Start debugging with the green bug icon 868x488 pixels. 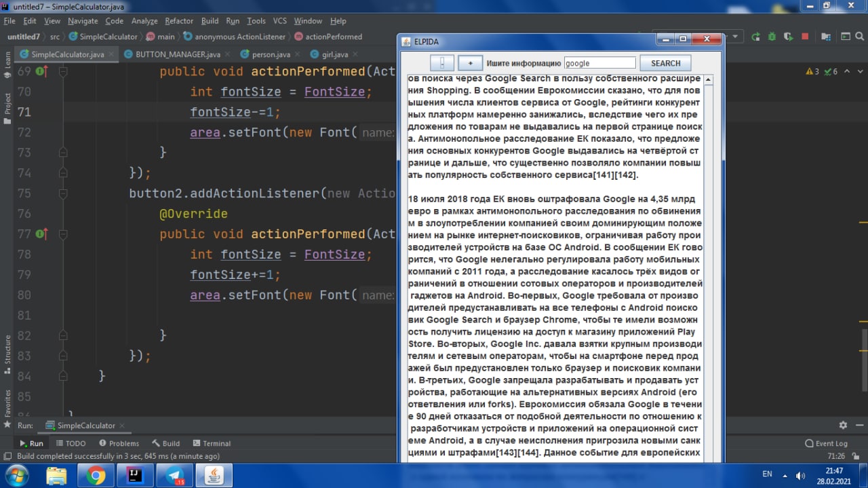click(x=772, y=37)
